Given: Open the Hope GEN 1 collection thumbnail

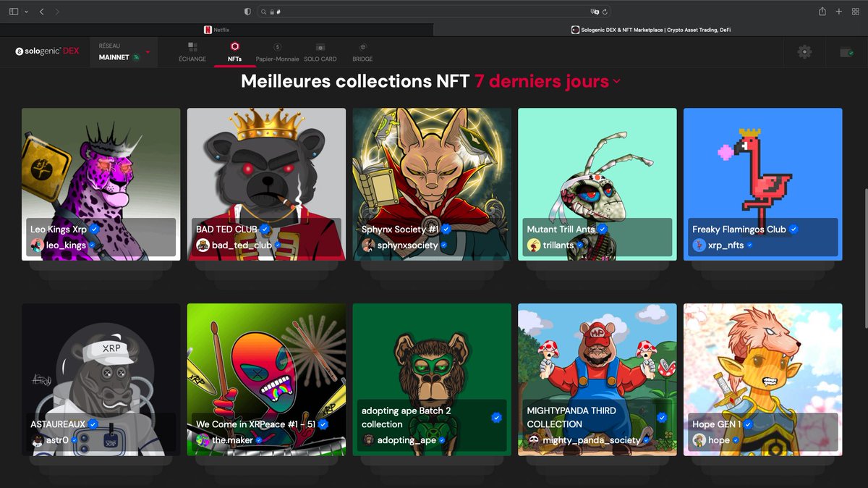Looking at the screenshot, I should 762,379.
